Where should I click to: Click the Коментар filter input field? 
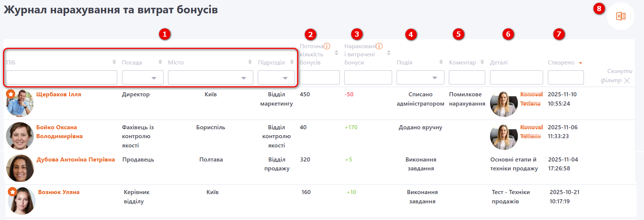pyautogui.click(x=467, y=78)
